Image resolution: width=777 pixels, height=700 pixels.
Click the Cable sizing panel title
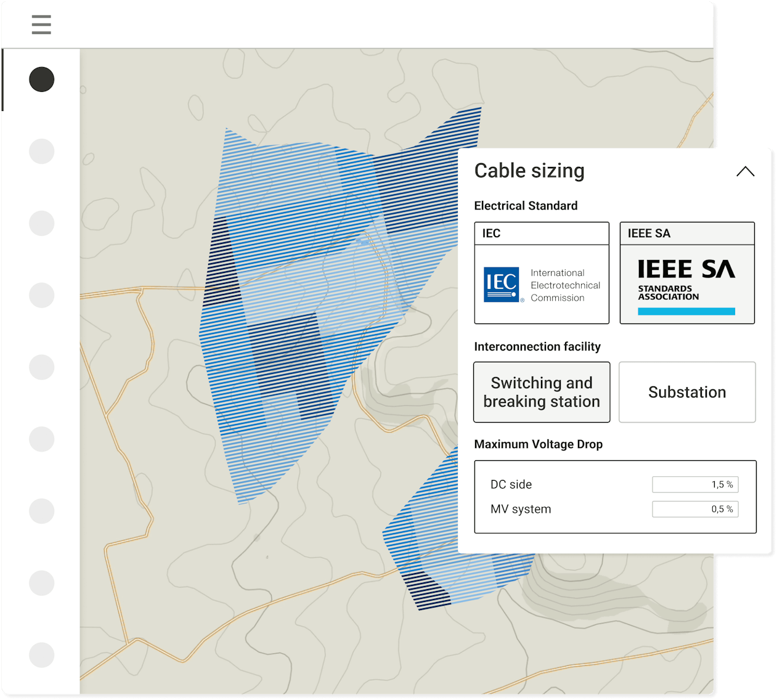click(x=529, y=171)
